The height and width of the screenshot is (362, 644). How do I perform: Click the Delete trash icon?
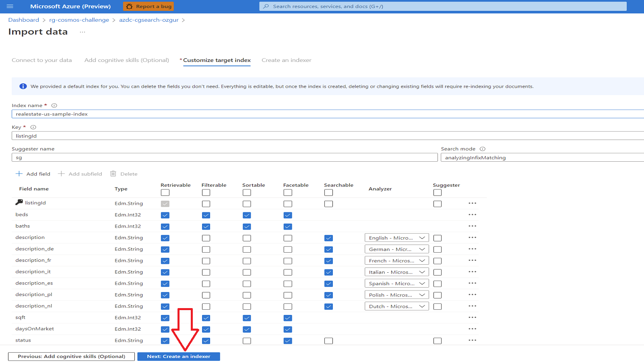(113, 173)
